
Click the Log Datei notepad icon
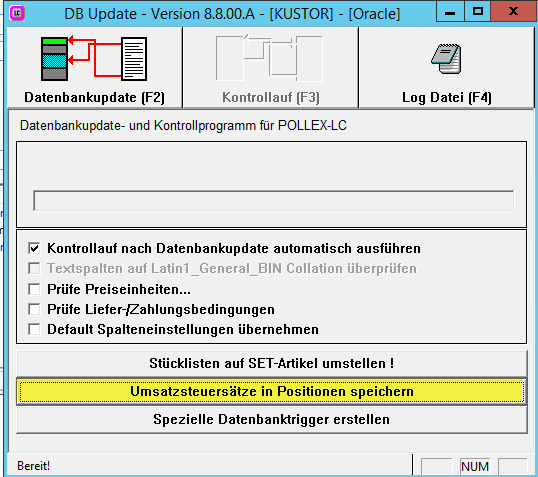pos(446,59)
